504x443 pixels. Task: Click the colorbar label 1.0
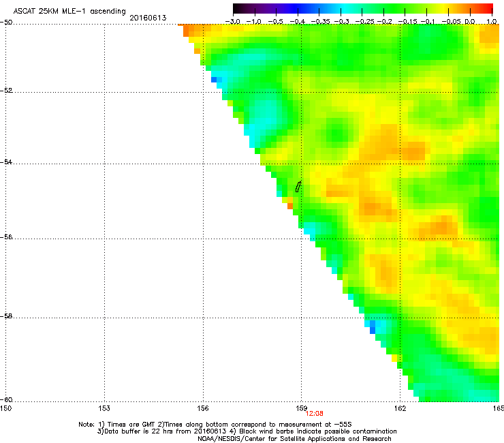pos(492,22)
